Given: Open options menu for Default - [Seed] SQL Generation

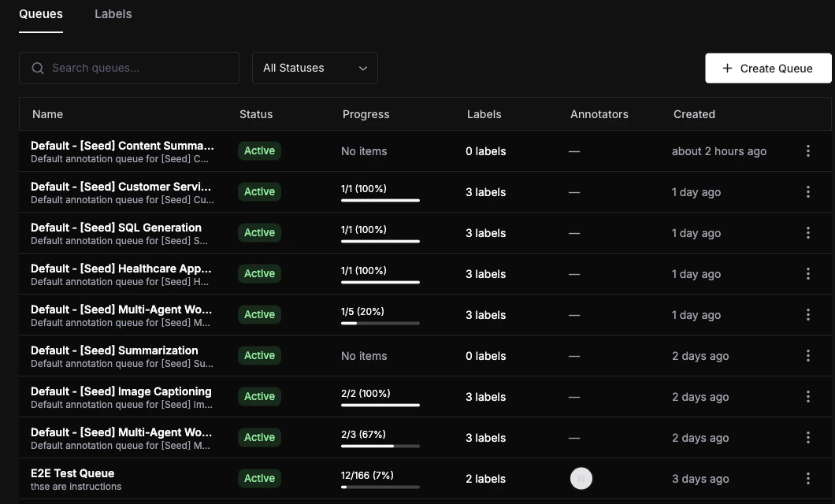Looking at the screenshot, I should click(807, 232).
